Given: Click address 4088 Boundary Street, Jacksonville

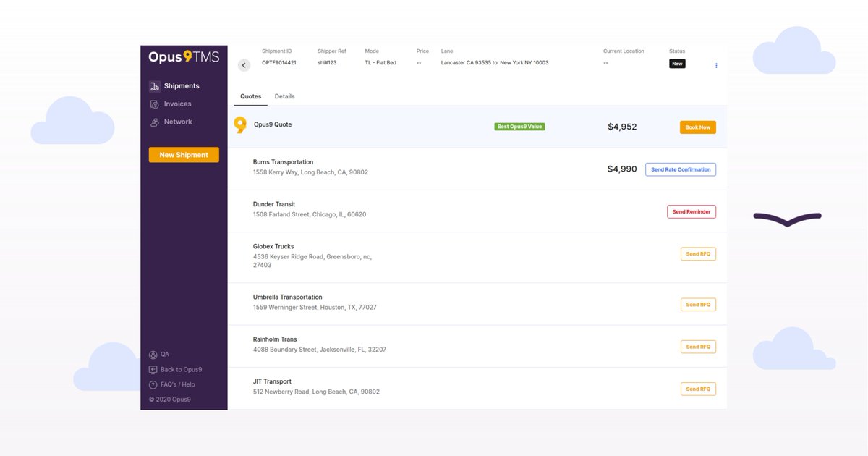Looking at the screenshot, I should pos(320,350).
